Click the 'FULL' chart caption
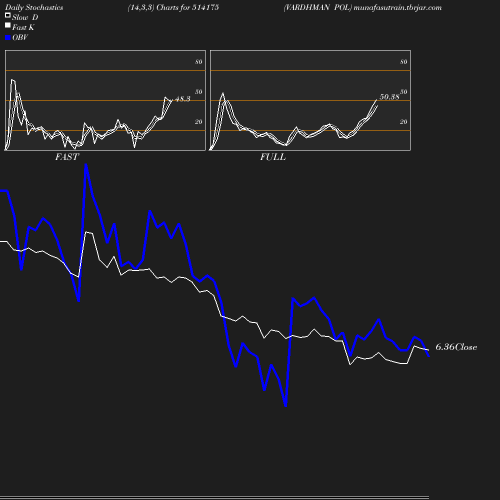The image size is (500, 500). click(x=273, y=157)
